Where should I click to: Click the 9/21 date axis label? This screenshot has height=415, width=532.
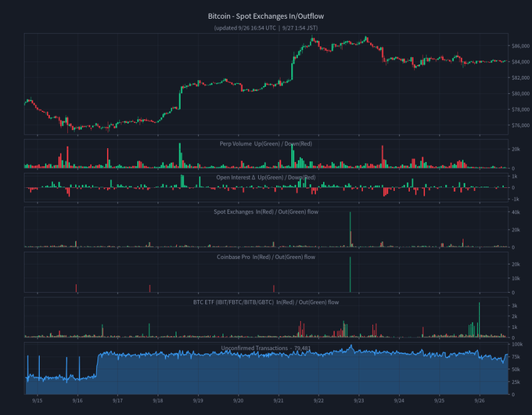tap(279, 400)
